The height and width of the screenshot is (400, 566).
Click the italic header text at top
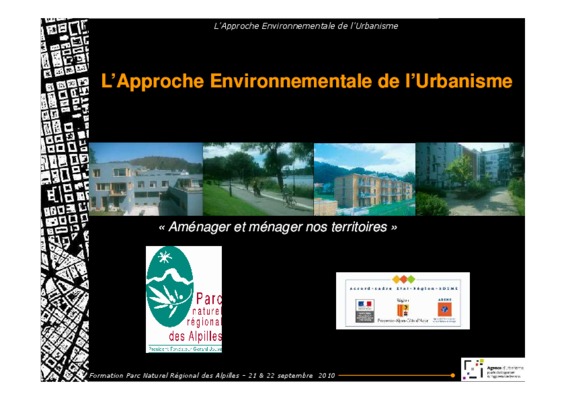click(306, 26)
